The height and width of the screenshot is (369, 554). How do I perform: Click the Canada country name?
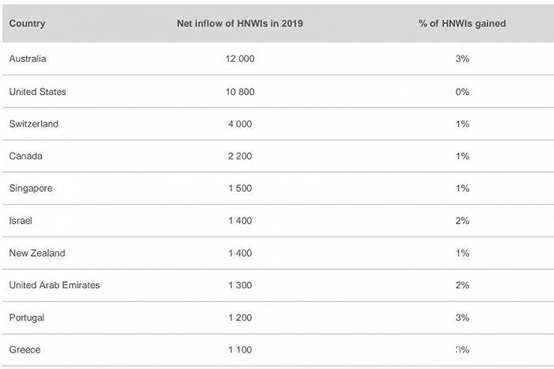[25, 156]
